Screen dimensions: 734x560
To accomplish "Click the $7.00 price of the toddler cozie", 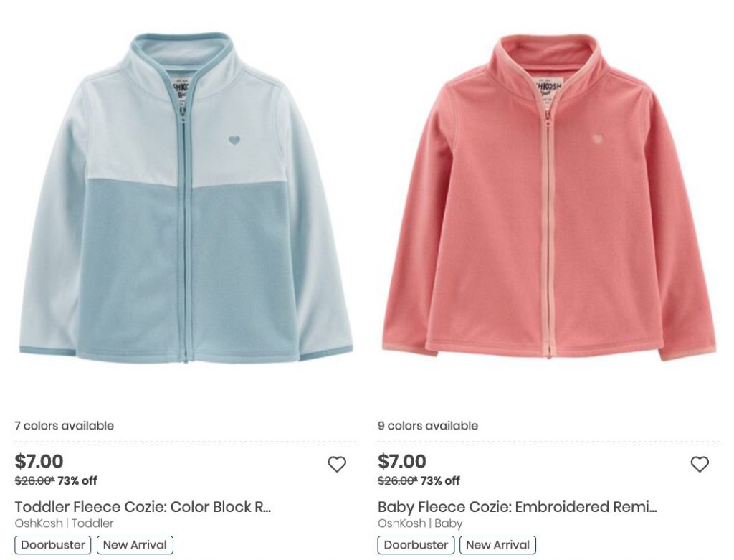I will (x=39, y=461).
